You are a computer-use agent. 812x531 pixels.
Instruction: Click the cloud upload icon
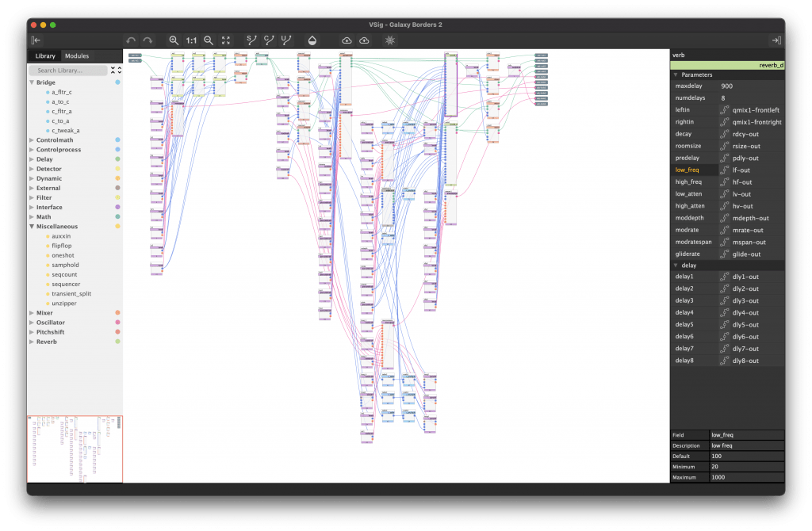click(364, 40)
